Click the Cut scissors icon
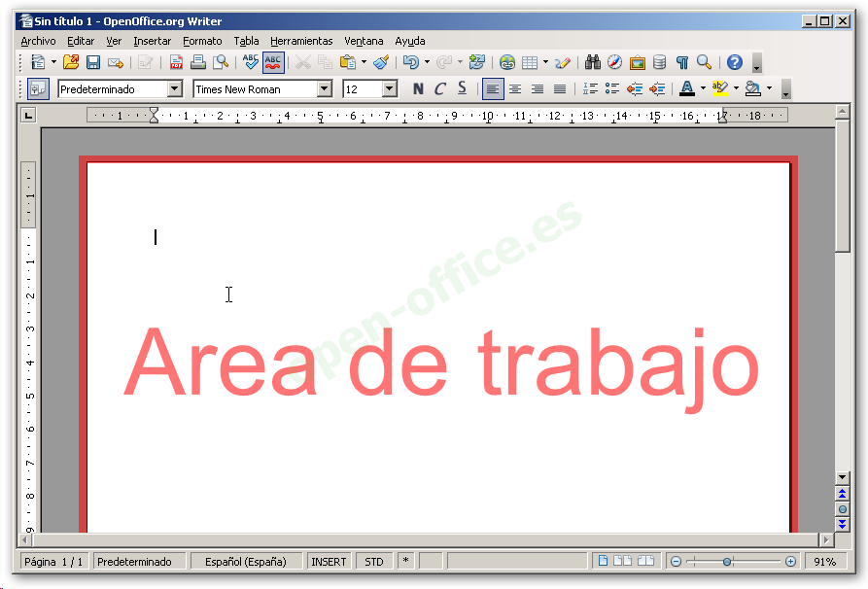The height and width of the screenshot is (589, 868). (x=303, y=62)
